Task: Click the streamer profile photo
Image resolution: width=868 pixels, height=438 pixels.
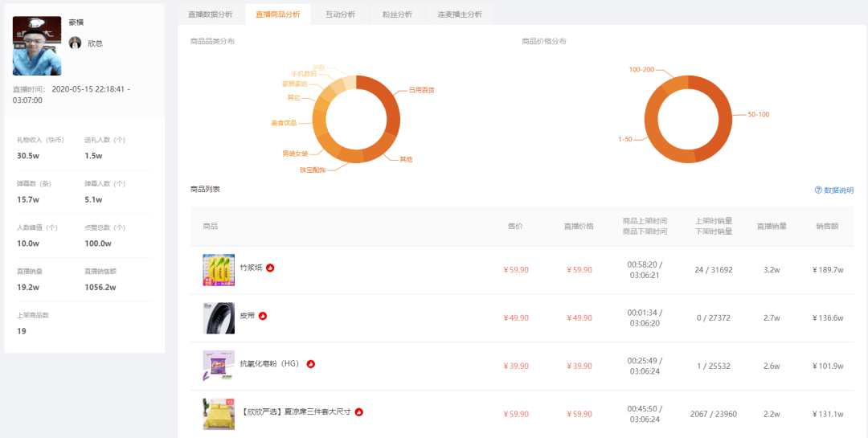Action: pos(37,46)
